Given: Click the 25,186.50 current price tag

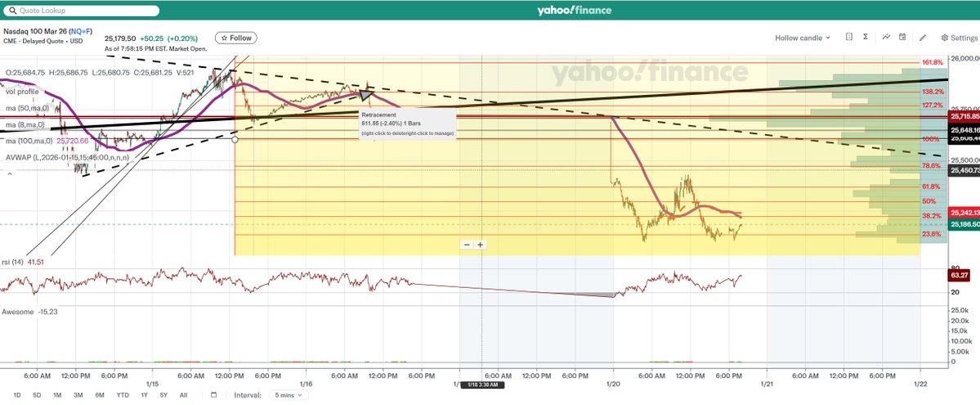Looking at the screenshot, I should (x=964, y=224).
